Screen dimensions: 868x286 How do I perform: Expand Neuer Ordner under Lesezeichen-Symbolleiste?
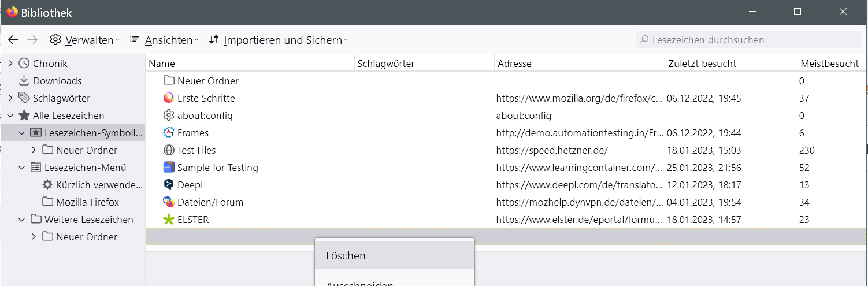tap(34, 150)
